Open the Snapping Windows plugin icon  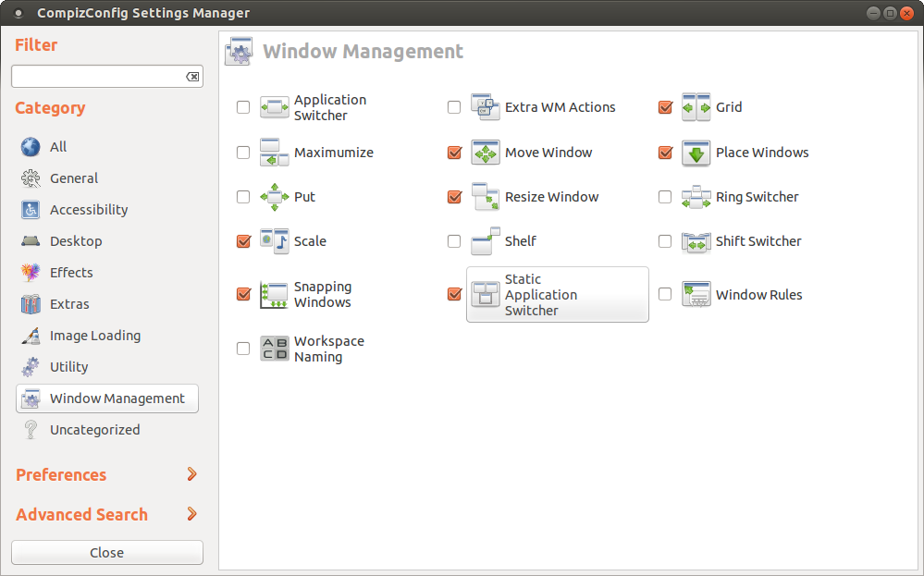point(275,295)
